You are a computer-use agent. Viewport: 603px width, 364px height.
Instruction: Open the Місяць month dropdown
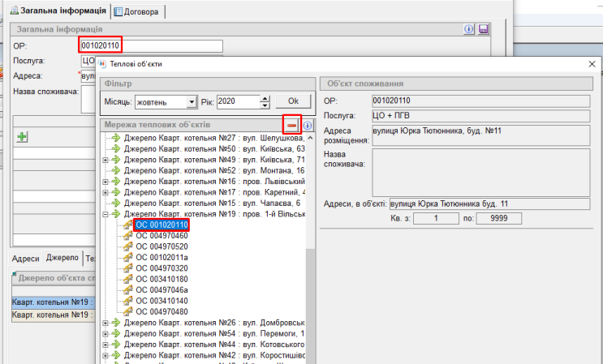192,102
